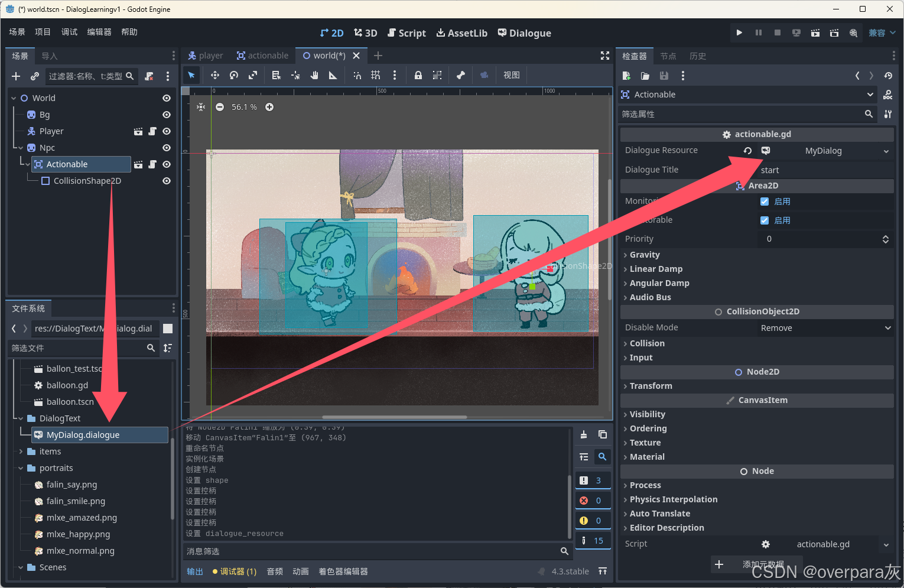This screenshot has width=904, height=588.
Task: Clear the output log
Action: [x=584, y=434]
